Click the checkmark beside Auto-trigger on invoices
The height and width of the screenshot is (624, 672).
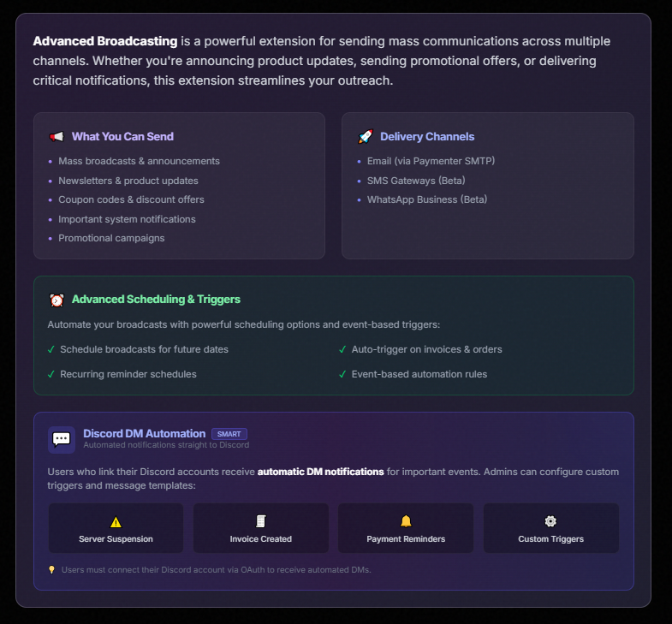[342, 349]
